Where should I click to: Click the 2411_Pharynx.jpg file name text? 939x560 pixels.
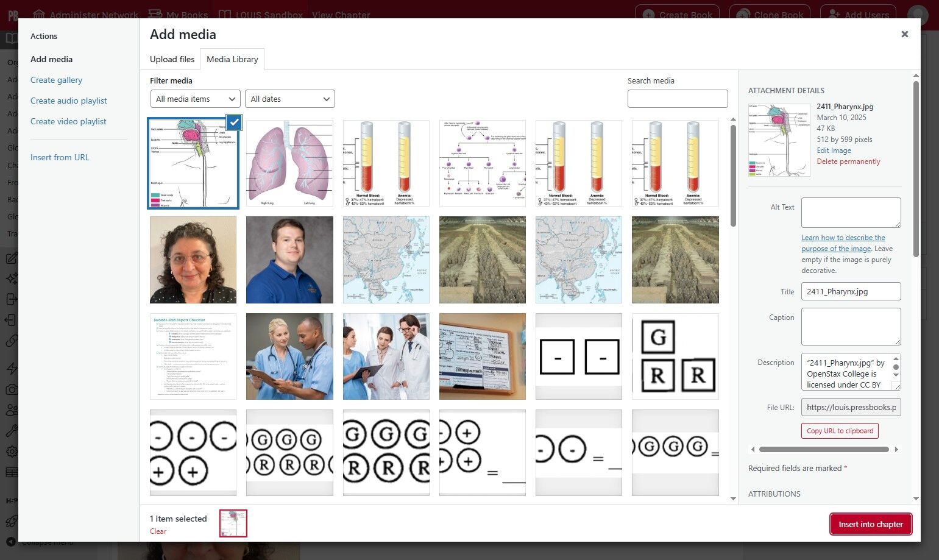point(845,107)
